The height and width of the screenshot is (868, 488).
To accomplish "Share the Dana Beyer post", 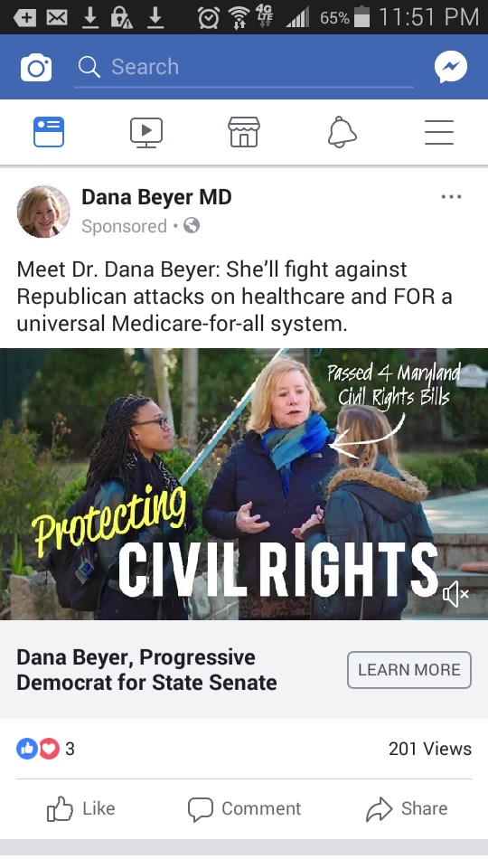I will point(407,808).
